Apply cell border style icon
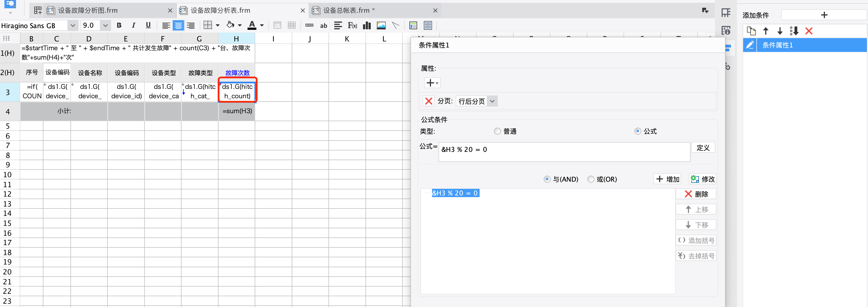The image size is (868, 307). pos(208,26)
